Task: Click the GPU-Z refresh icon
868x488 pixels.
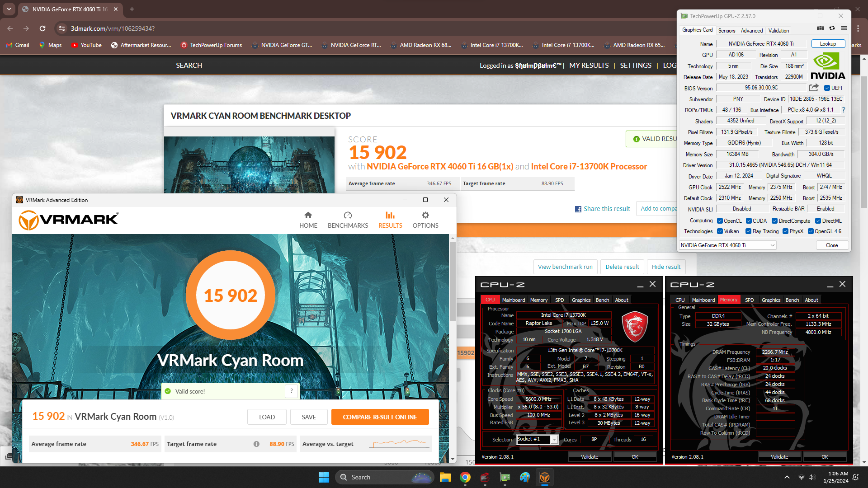Action: [x=832, y=28]
